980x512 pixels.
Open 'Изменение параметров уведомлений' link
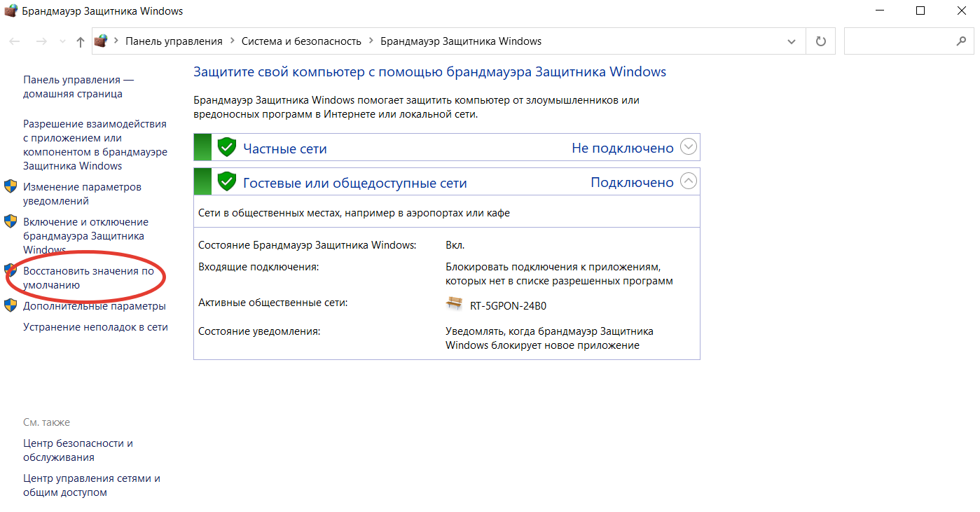[83, 194]
